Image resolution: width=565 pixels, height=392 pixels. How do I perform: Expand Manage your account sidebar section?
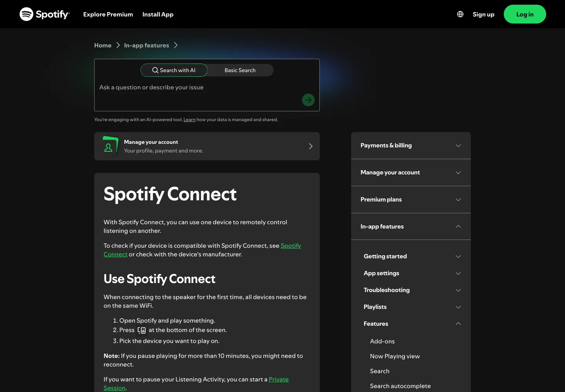point(411,172)
